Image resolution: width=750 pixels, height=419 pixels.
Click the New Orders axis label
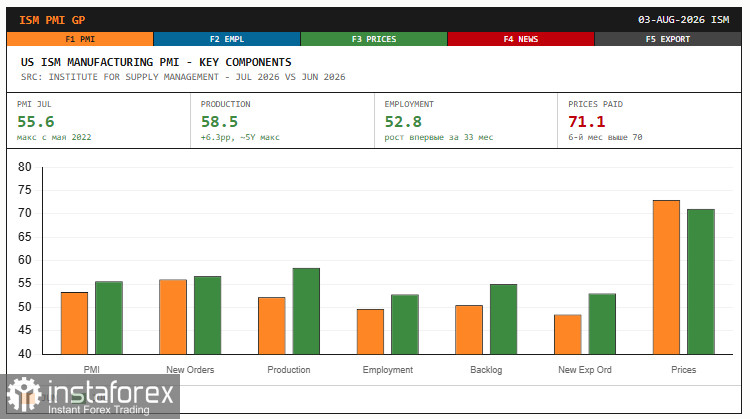190,370
